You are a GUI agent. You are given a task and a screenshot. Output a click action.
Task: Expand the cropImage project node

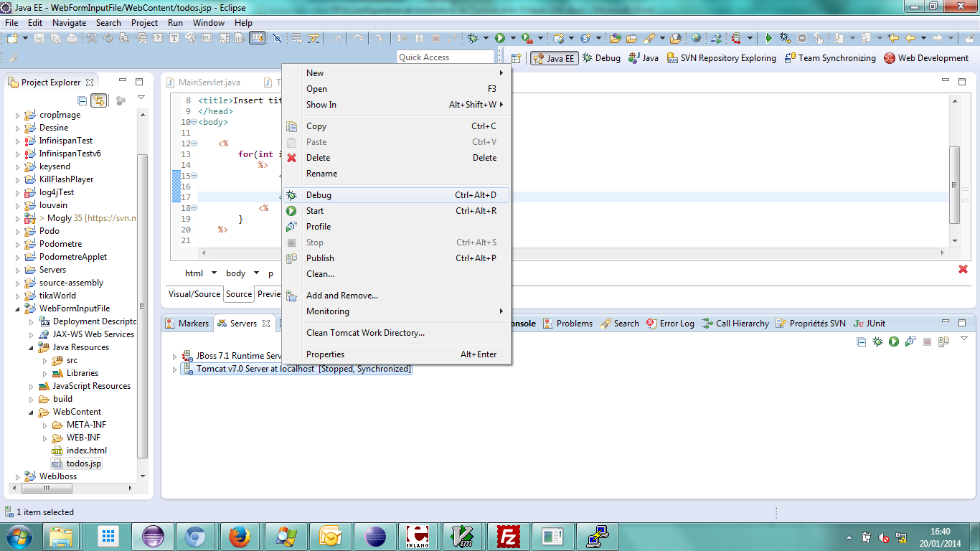pyautogui.click(x=18, y=115)
